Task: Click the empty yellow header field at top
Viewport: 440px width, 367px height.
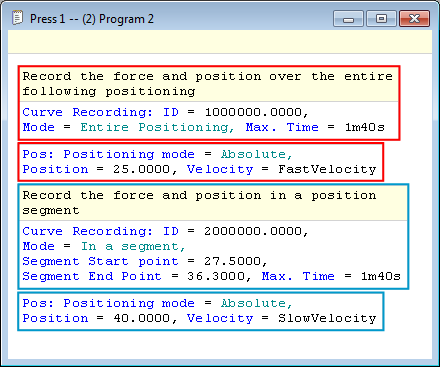Action: click(220, 42)
